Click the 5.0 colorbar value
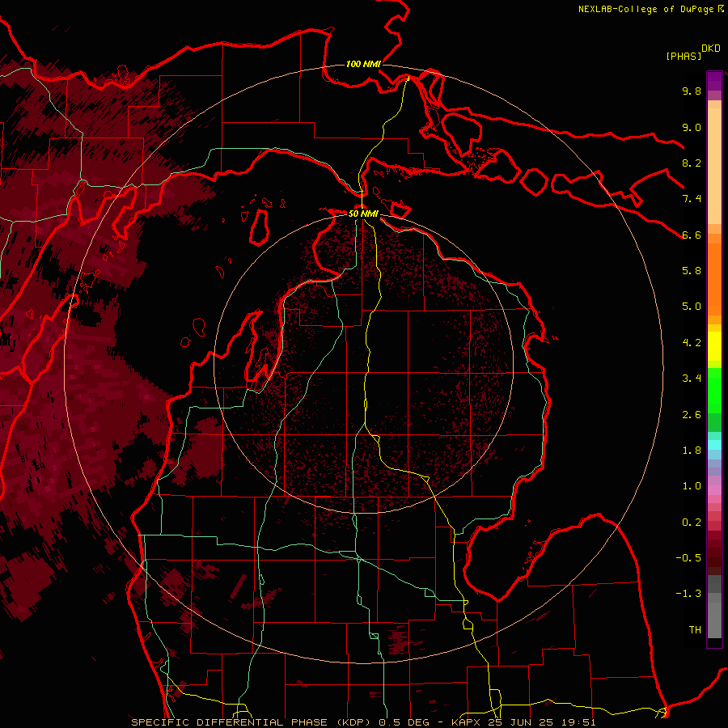The height and width of the screenshot is (728, 728). [x=692, y=307]
